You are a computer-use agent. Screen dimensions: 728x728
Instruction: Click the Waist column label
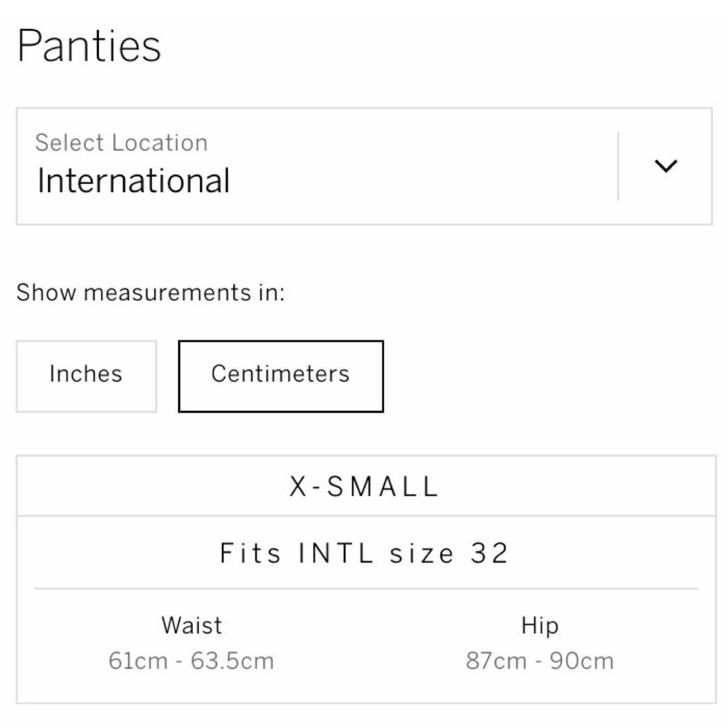(191, 626)
